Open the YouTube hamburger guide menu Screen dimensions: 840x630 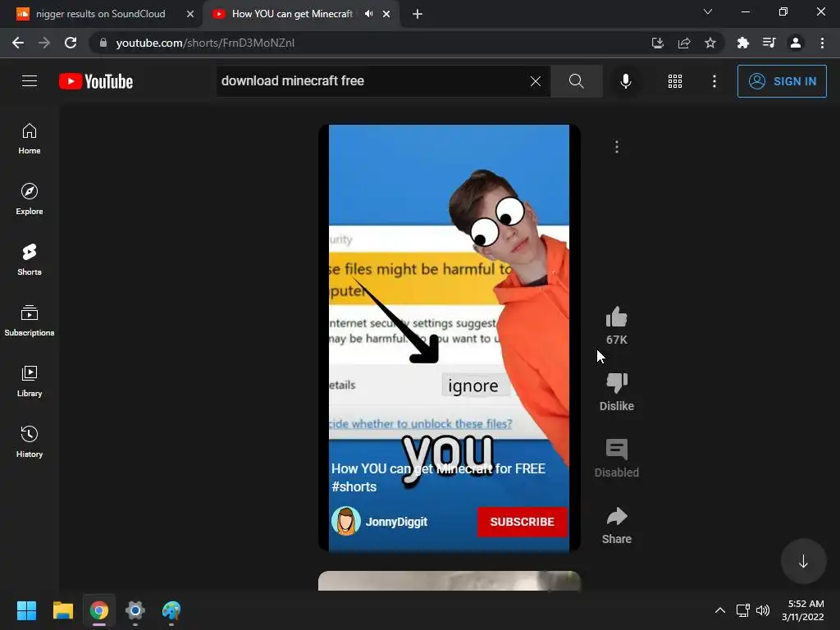(30, 81)
